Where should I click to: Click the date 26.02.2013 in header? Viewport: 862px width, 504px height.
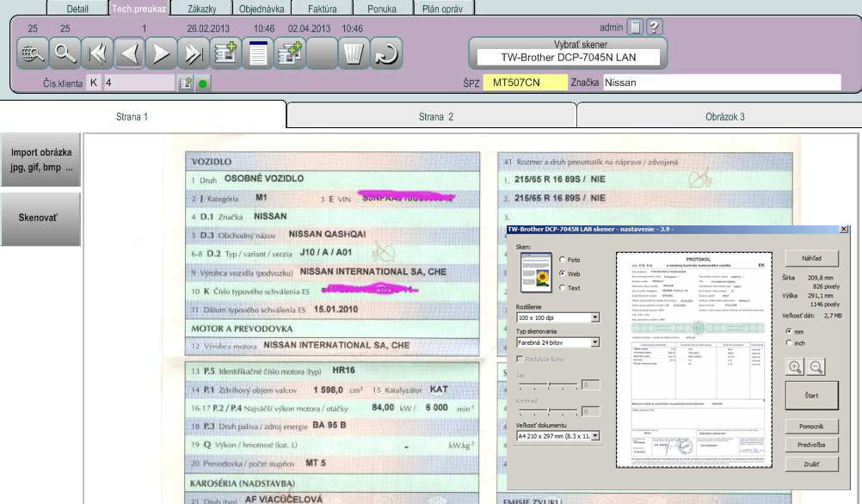point(208,28)
